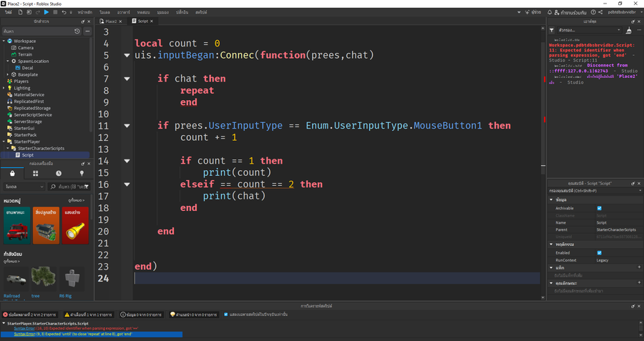Click the Stop playtest square button
This screenshot has width=644, height=341.
click(55, 12)
